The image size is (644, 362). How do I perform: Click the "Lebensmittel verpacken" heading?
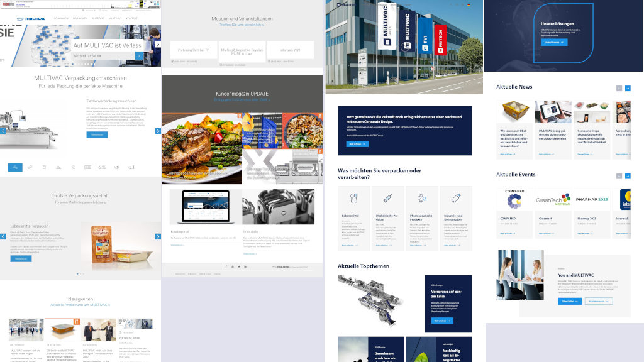pyautogui.click(x=30, y=226)
